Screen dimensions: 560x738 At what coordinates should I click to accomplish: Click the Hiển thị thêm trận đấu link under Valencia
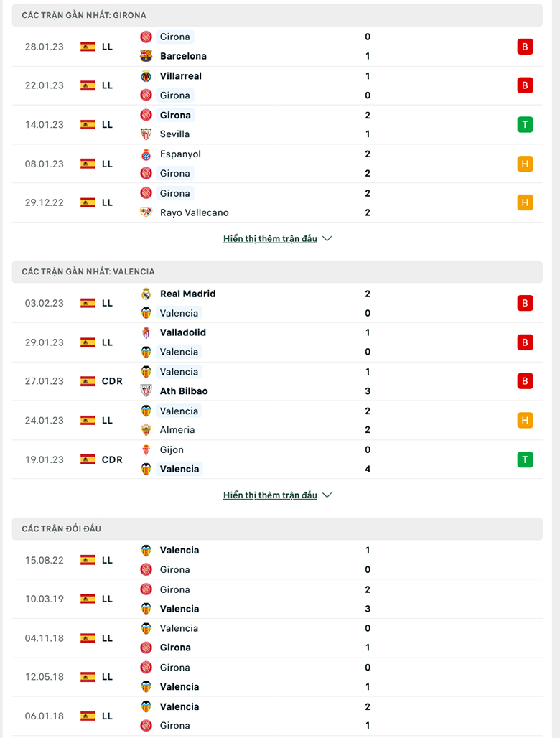coord(269,495)
